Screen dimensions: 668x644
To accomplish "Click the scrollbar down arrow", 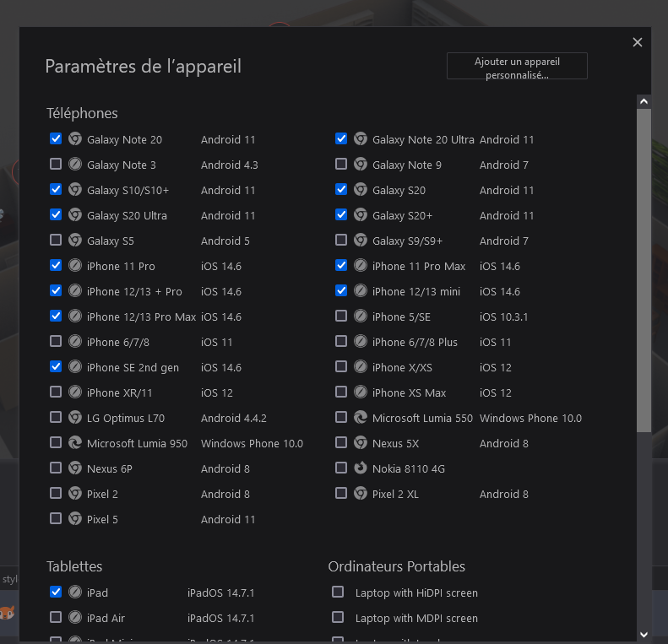I will (x=644, y=634).
